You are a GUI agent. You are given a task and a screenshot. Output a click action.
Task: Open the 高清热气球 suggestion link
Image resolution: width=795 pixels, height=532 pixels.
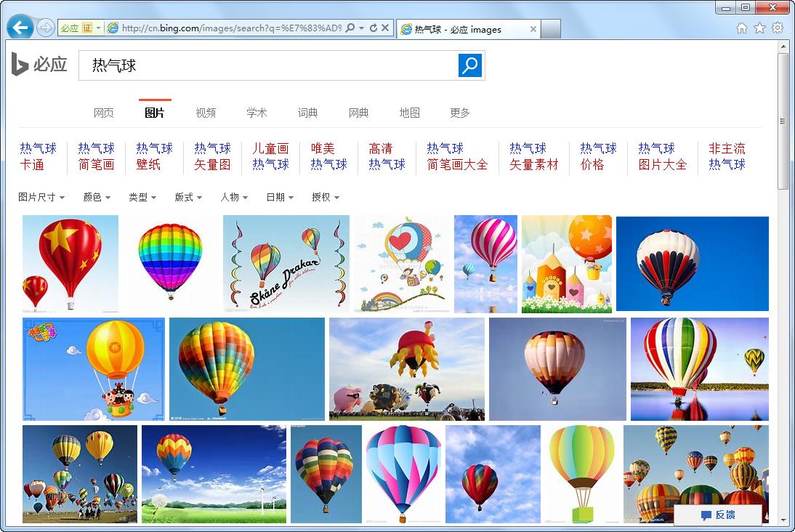coord(386,156)
